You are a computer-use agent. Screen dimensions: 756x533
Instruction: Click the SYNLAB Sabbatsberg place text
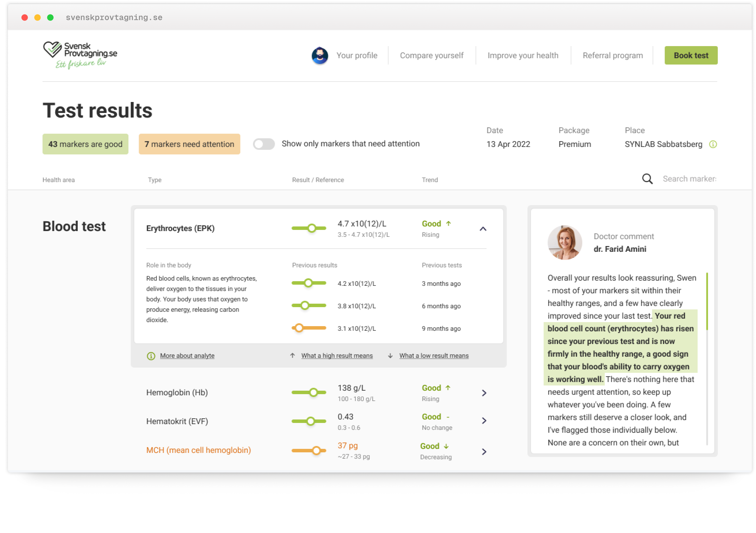[x=663, y=144]
